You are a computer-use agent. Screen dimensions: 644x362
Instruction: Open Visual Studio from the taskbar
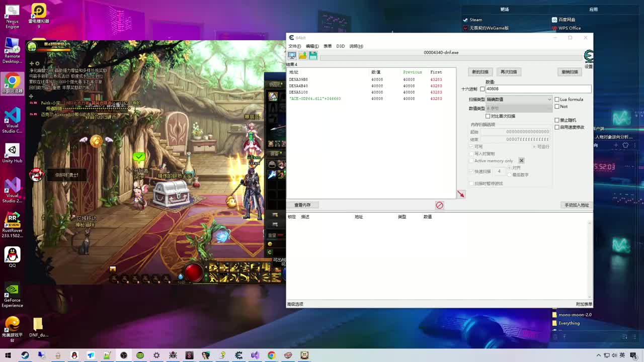[255, 355]
